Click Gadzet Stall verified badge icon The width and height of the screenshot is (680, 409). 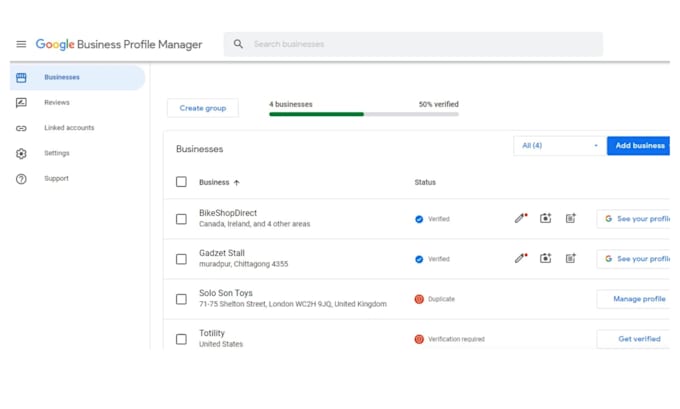coord(419,259)
